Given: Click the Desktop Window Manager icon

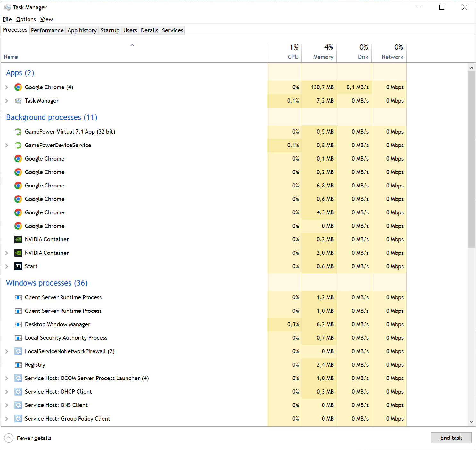Looking at the screenshot, I should click(18, 324).
